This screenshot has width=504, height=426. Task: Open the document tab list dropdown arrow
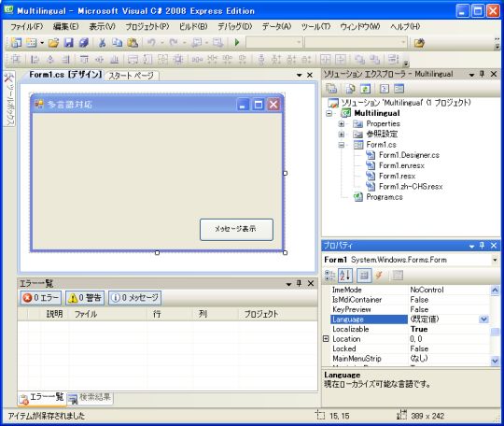[300, 75]
